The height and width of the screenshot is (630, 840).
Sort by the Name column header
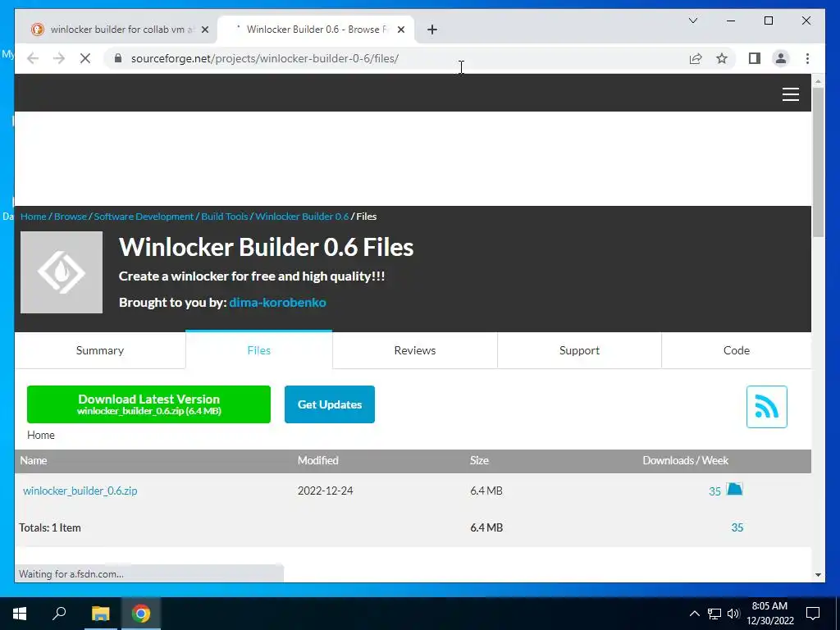click(33, 460)
